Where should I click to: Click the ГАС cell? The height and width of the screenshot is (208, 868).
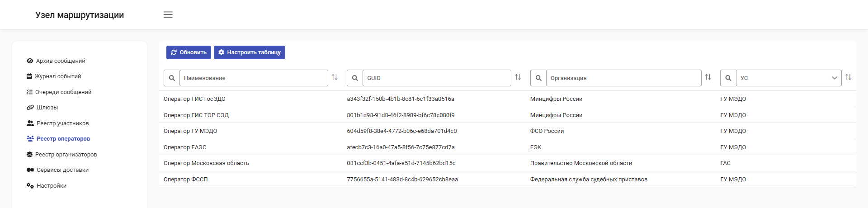click(726, 163)
